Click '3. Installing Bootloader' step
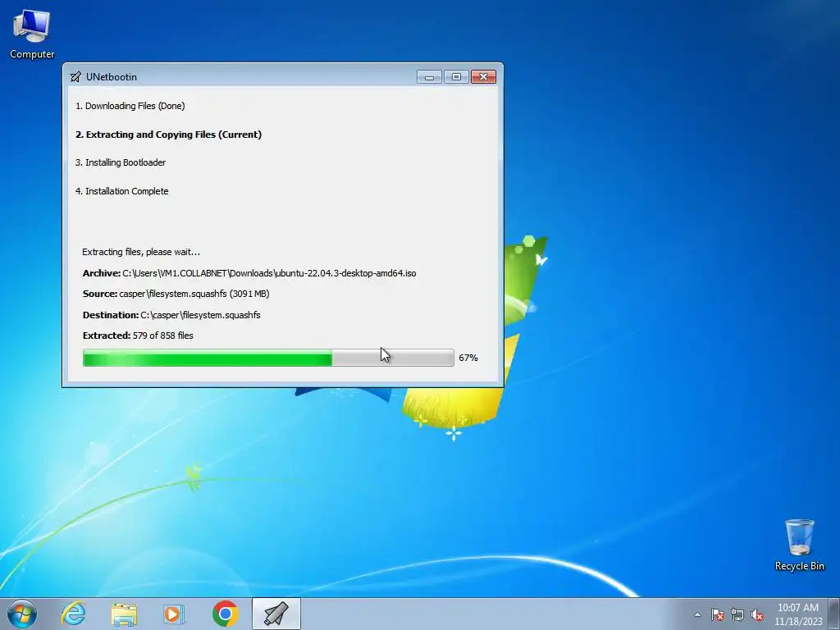The width and height of the screenshot is (840, 630). coord(121,162)
